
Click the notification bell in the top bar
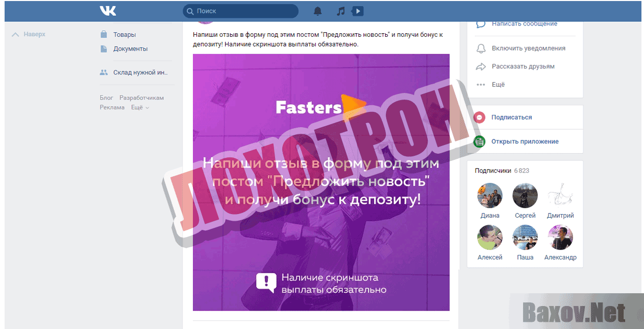[317, 11]
